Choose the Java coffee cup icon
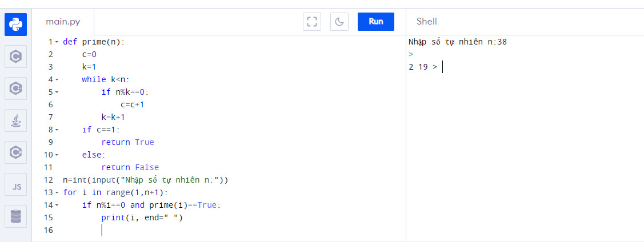 pos(15,120)
